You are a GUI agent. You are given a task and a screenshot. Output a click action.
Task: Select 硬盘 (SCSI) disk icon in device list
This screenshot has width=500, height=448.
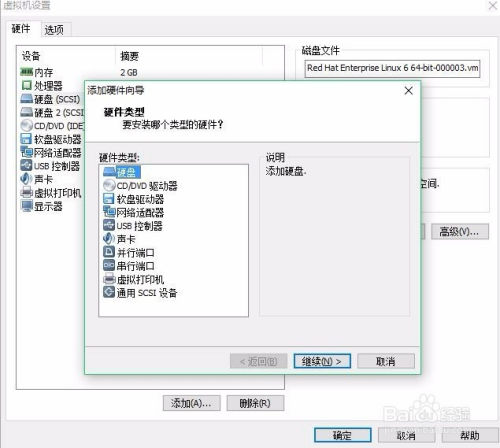pos(27,99)
